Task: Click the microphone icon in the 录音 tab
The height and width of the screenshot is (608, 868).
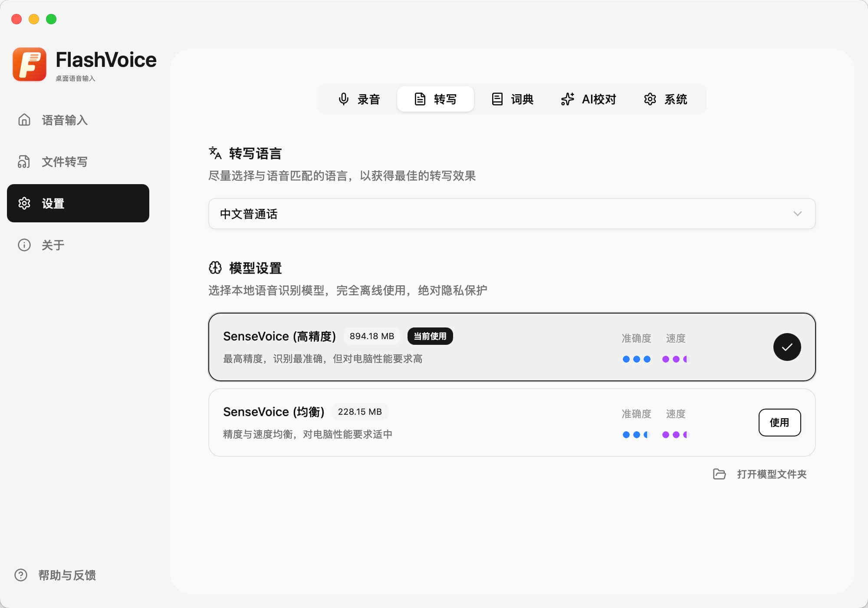Action: (x=343, y=99)
